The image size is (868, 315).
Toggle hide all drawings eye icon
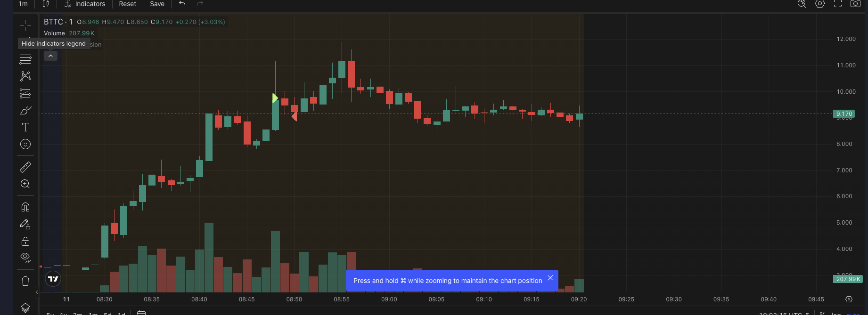25,258
